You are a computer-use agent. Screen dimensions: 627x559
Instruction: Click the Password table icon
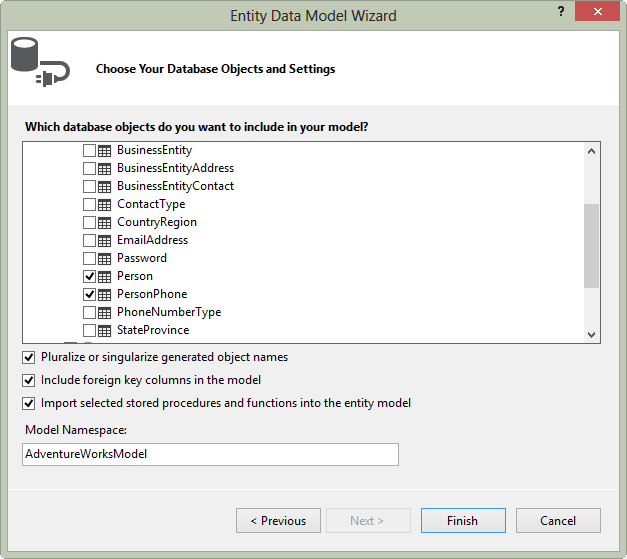104,259
